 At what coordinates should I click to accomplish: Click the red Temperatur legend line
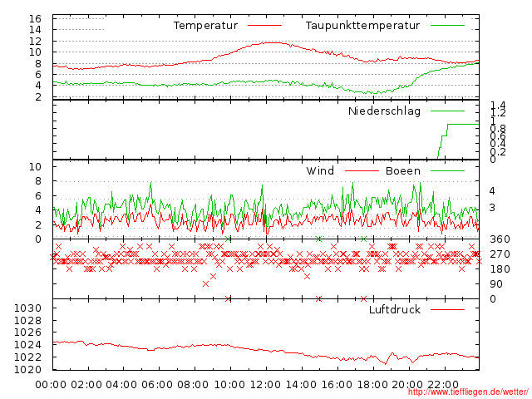point(264,26)
